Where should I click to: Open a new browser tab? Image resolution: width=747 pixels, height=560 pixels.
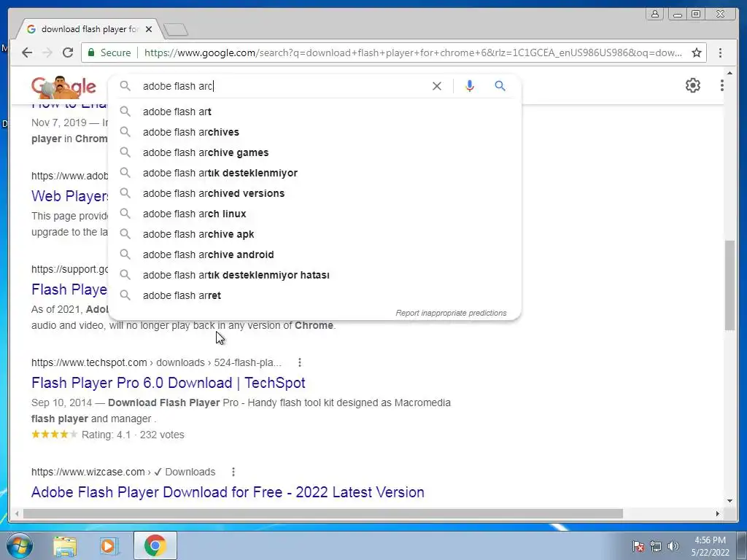[176, 30]
